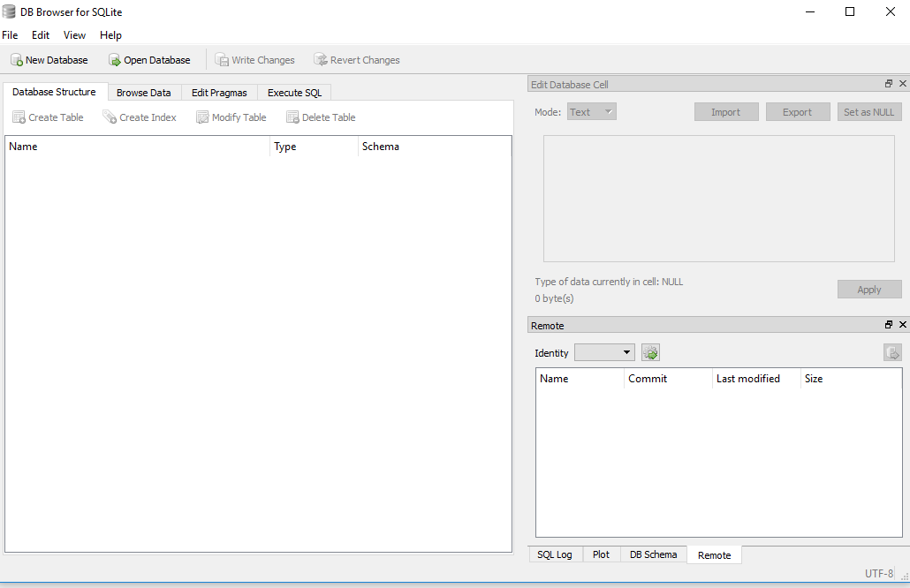The height and width of the screenshot is (588, 910).
Task: Click the window resize grip in status bar
Action: (x=904, y=576)
